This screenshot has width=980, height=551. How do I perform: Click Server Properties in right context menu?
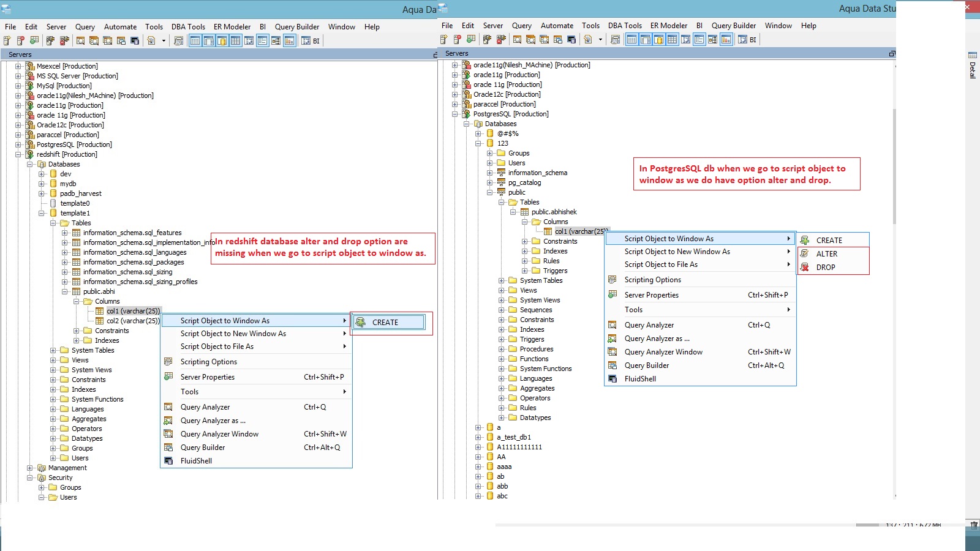click(700, 295)
